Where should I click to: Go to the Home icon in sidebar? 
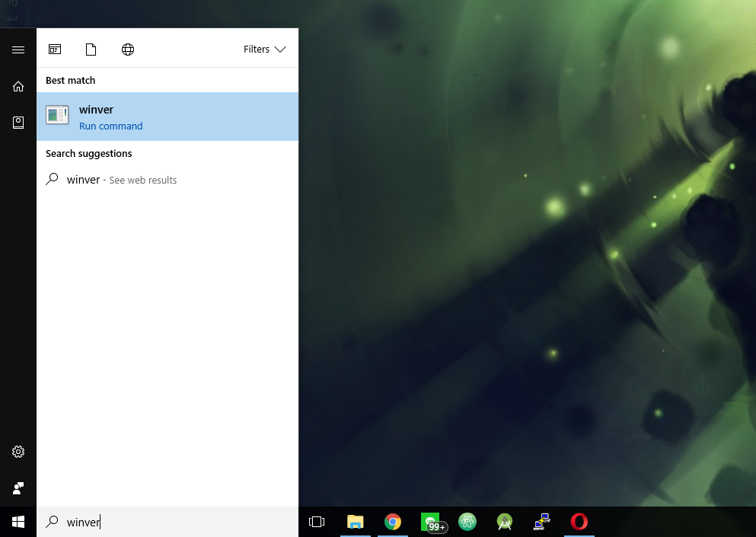coord(18,86)
